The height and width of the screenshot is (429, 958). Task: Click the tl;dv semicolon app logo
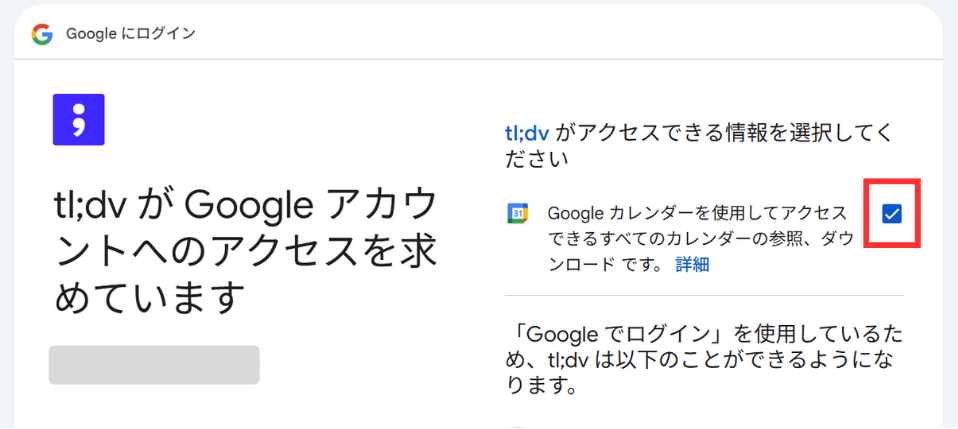click(x=79, y=120)
